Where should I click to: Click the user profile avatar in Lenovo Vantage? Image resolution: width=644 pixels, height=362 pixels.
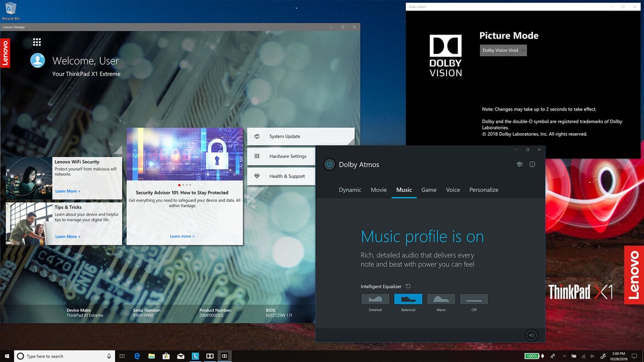(37, 61)
